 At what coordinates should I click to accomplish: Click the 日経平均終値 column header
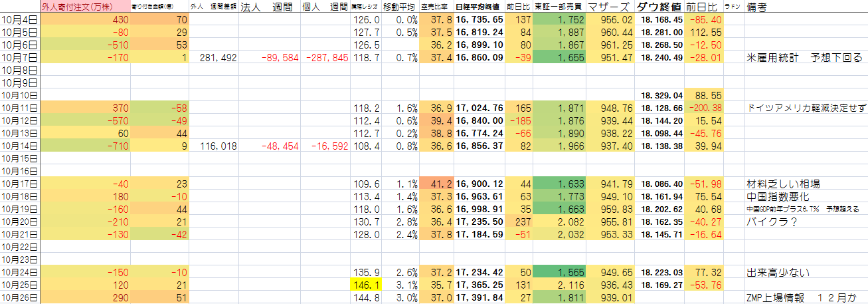pyautogui.click(x=479, y=7)
